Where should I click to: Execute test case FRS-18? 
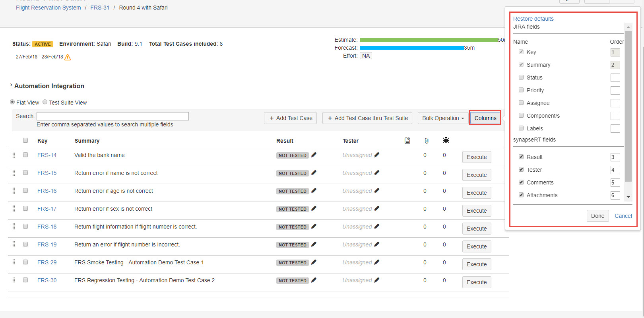[477, 229]
